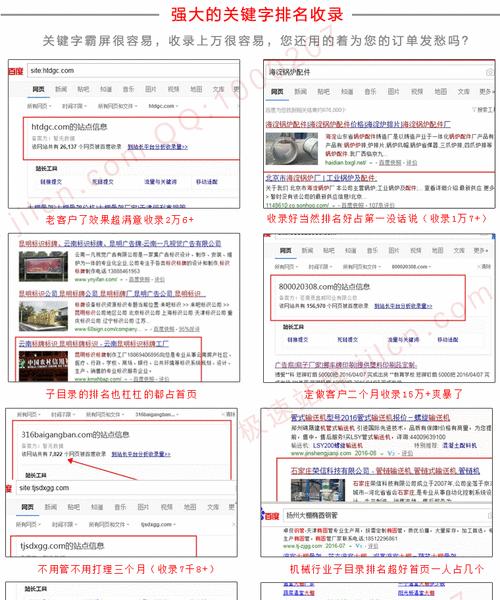The width and height of the screenshot is (500, 600).
Task: Expand 时间不限 dropdown in htdgc.com panel
Action: (x=74, y=106)
